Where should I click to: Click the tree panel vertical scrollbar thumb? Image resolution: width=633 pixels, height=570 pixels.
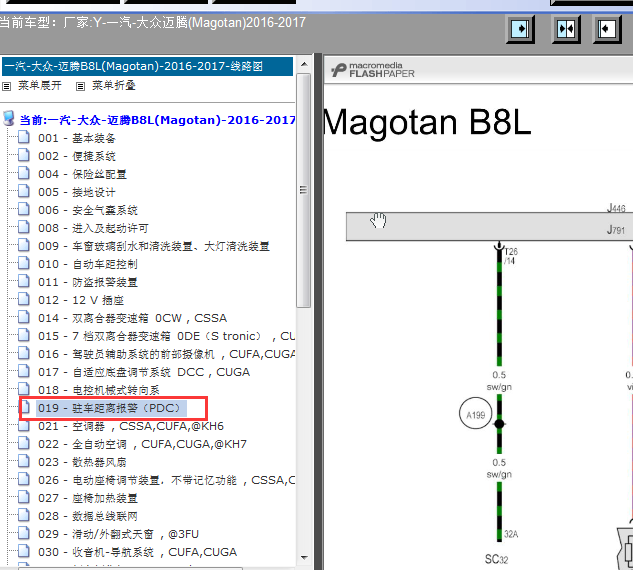(304, 191)
